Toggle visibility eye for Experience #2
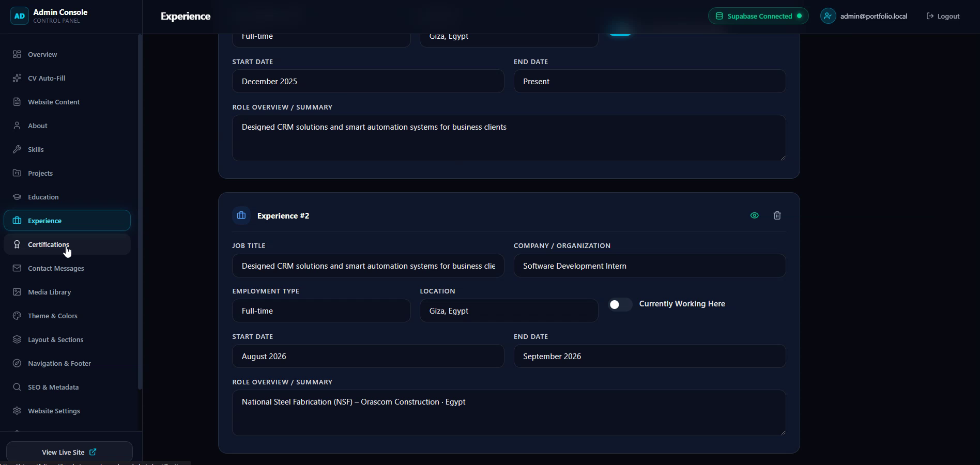 (x=755, y=215)
